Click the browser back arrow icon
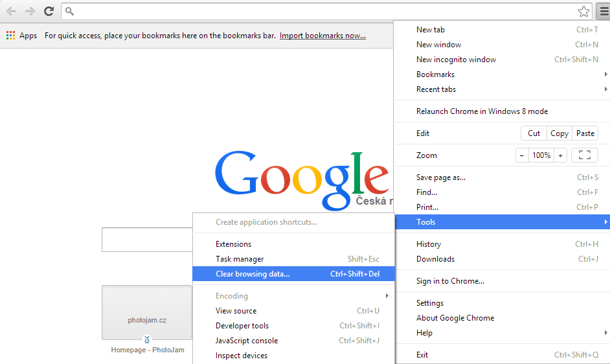 pos(11,11)
